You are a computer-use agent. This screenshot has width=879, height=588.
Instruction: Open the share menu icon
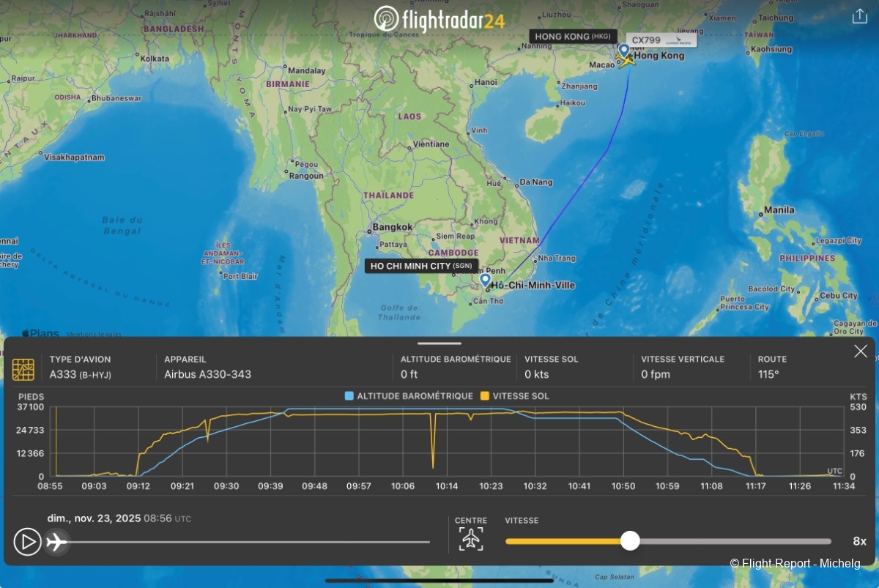point(859,17)
